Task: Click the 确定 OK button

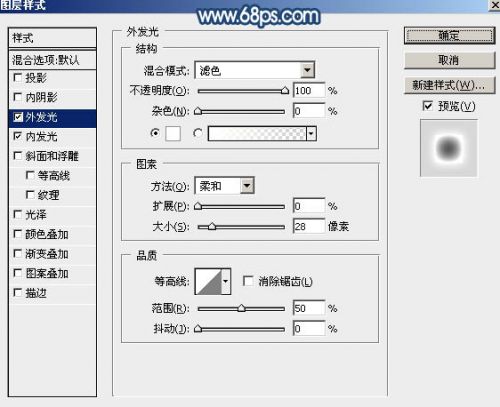Action: pos(450,35)
